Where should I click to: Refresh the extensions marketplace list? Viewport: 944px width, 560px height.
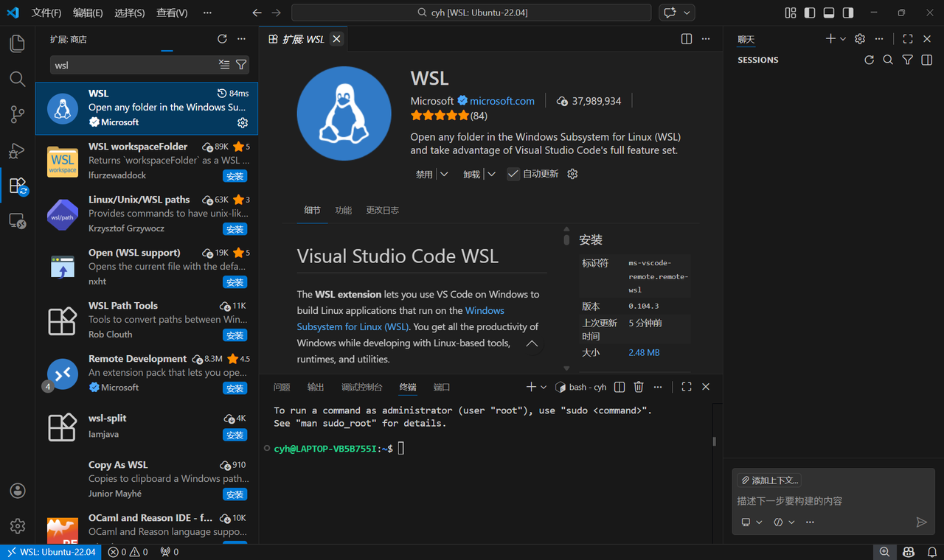tap(222, 39)
